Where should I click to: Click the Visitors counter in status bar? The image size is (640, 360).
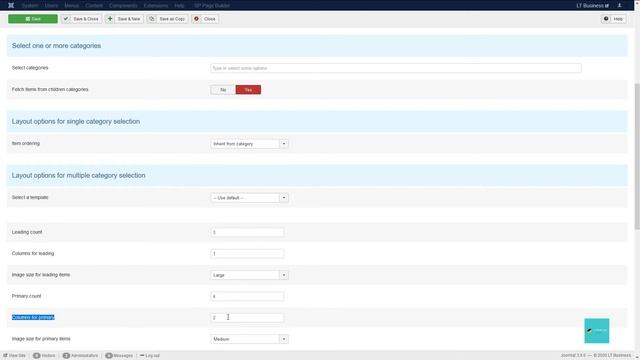click(x=44, y=356)
